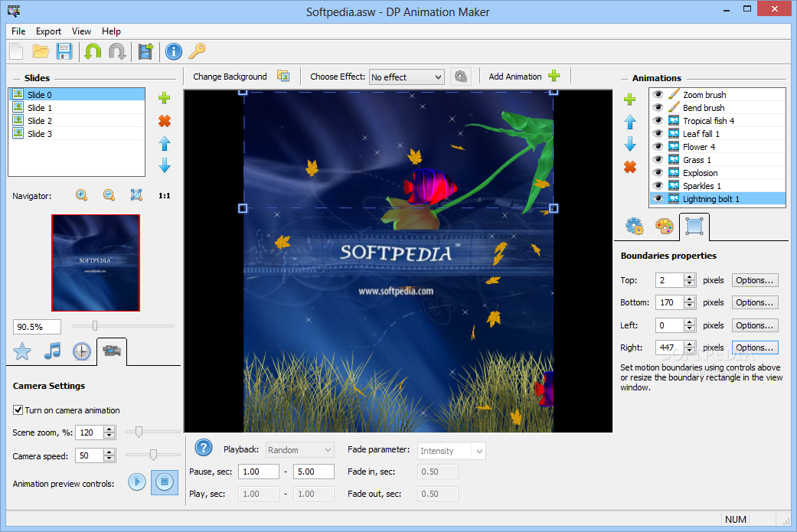The width and height of the screenshot is (797, 532).
Task: Open the Help menu
Action: tap(111, 31)
